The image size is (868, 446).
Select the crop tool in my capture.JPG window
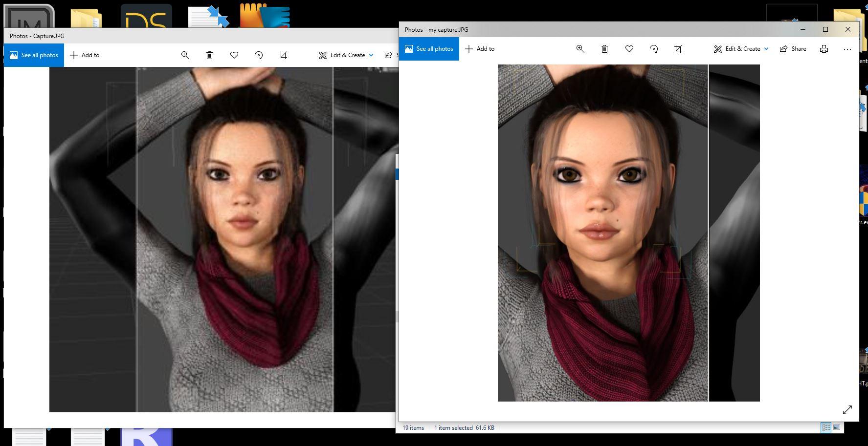tap(678, 49)
